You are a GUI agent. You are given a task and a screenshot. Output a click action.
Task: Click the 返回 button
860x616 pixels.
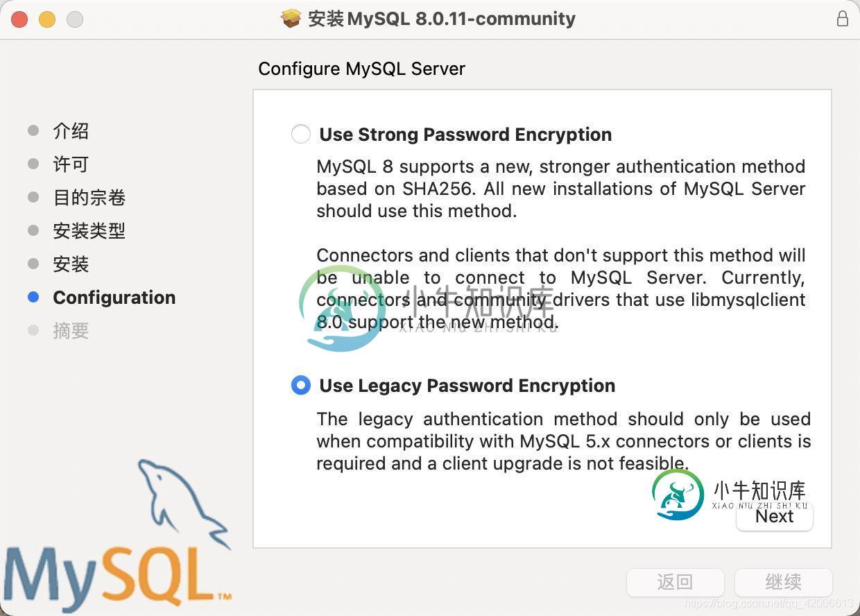[x=676, y=582]
